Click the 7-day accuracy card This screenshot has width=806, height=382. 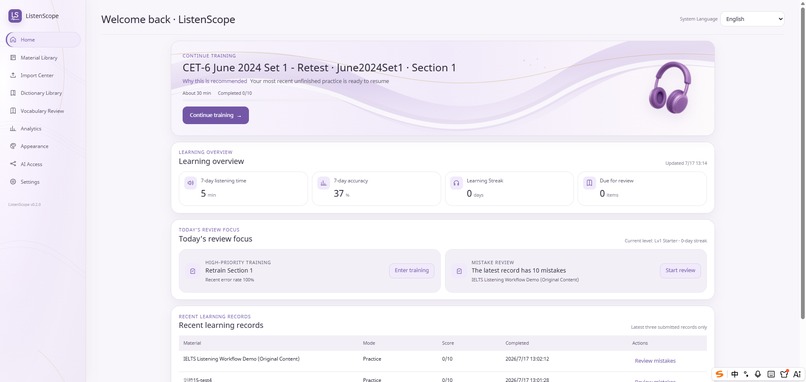[x=376, y=189]
